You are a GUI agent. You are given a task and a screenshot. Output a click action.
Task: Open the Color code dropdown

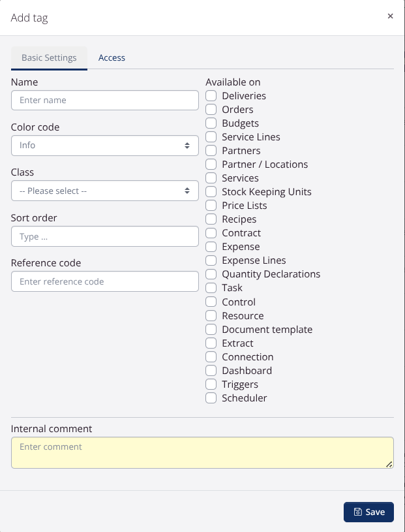pos(104,145)
